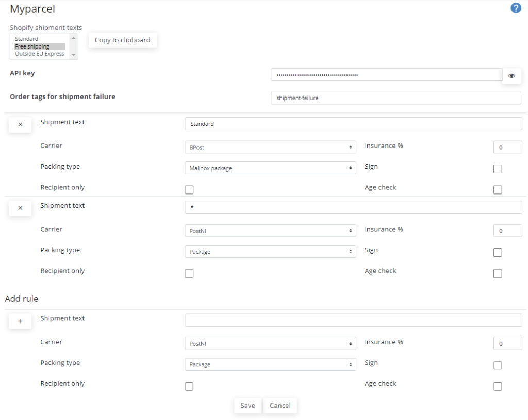Edit Insurance % for the Standard rule
This screenshot has width=528, height=420.
(508, 147)
